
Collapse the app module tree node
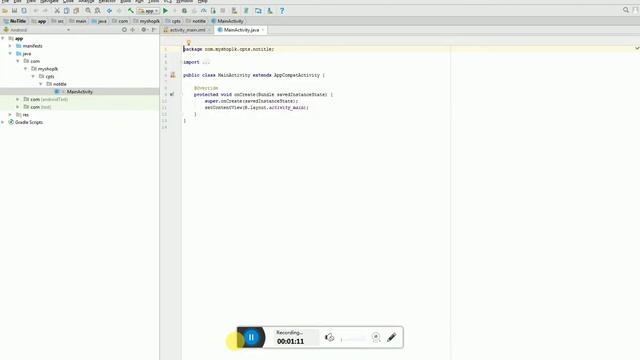point(3,38)
